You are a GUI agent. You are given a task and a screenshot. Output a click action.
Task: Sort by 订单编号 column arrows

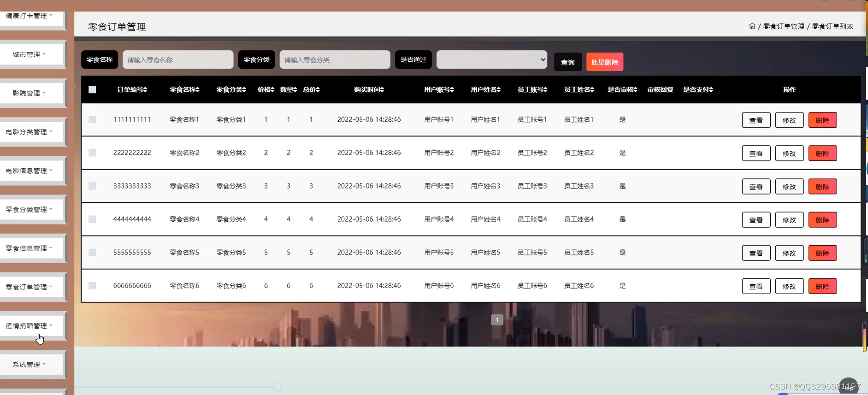point(145,89)
